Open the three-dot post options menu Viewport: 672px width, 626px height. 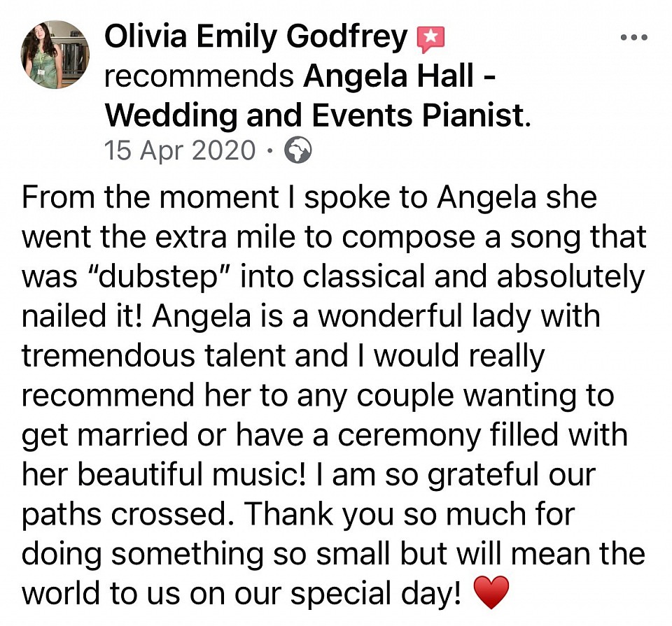pos(634,38)
